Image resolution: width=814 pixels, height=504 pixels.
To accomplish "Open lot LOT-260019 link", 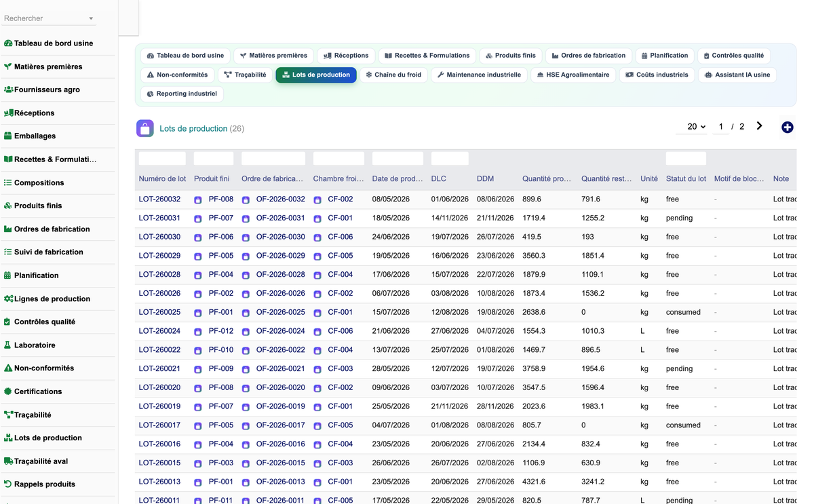I will tap(159, 406).
